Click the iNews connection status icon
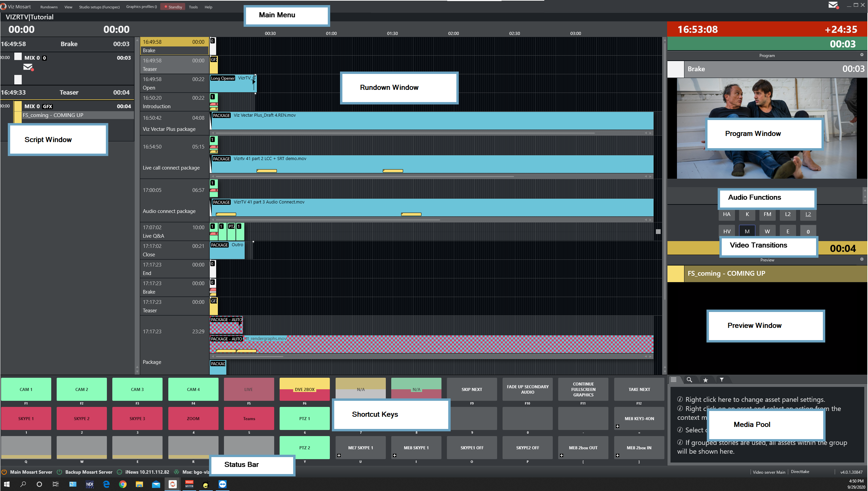868x491 pixels. point(119,472)
